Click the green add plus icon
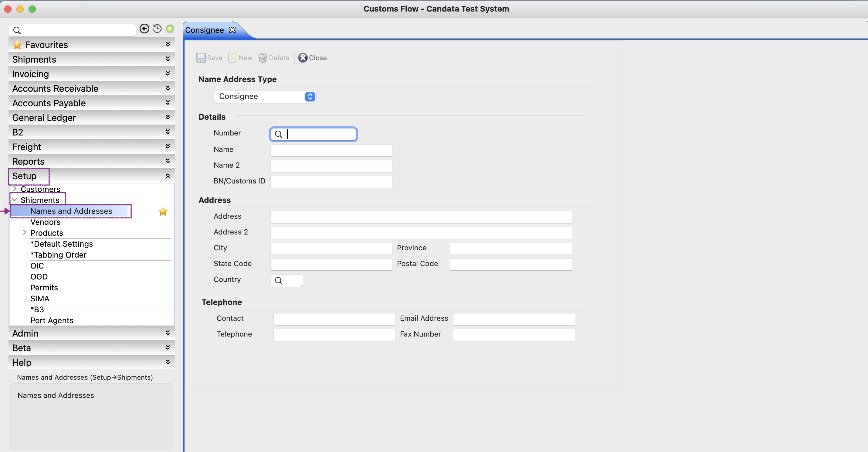The image size is (868, 452). pos(170,29)
